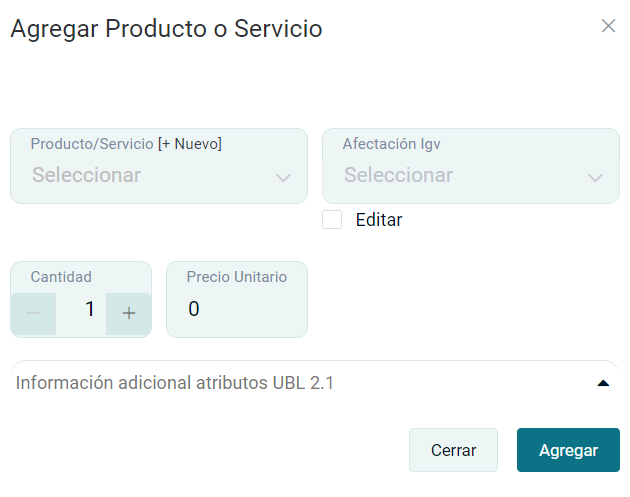Screen dimensions: 630x497
Task: Click the Precio Unitario label
Action: (x=236, y=277)
